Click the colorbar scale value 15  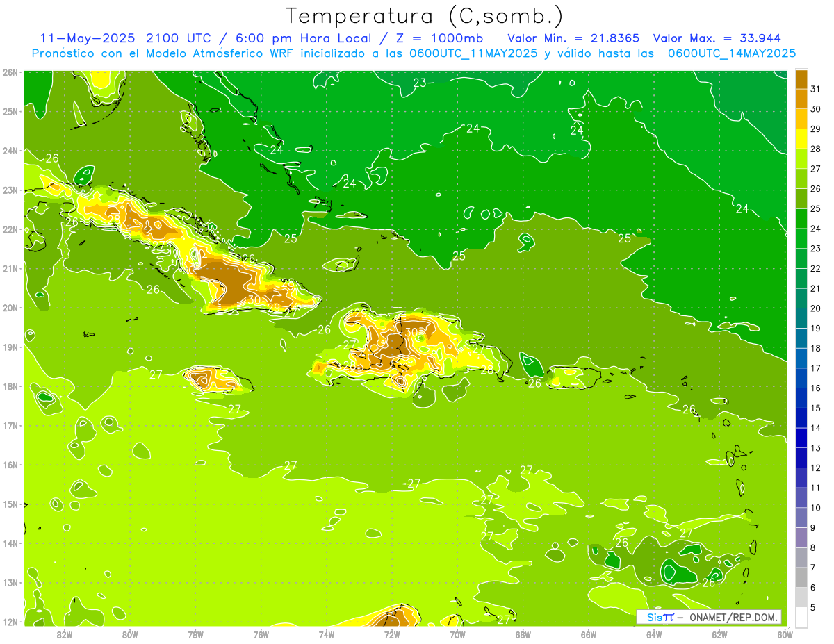[816, 408]
